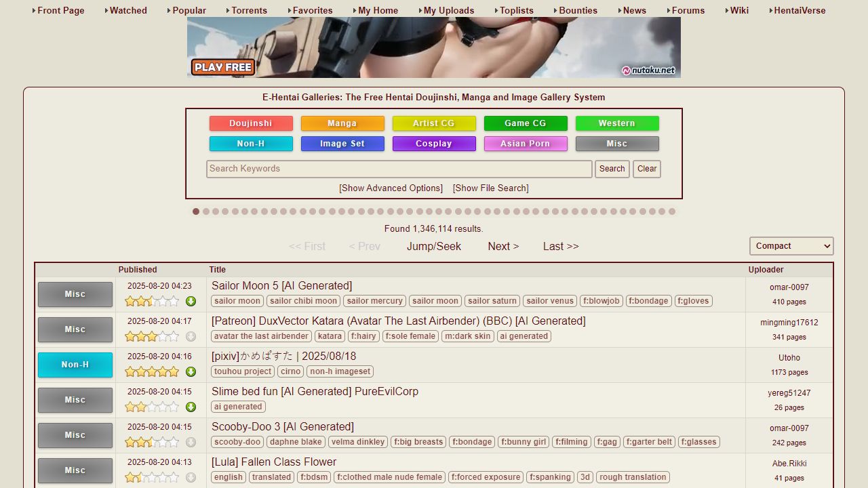
Task: Open My Home in top navigation
Action: tap(378, 10)
